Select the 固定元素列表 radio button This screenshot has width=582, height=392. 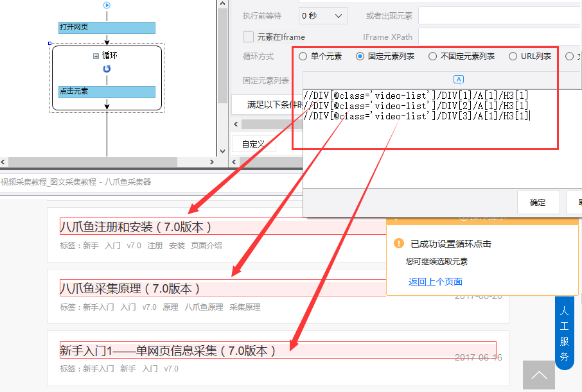pos(360,56)
